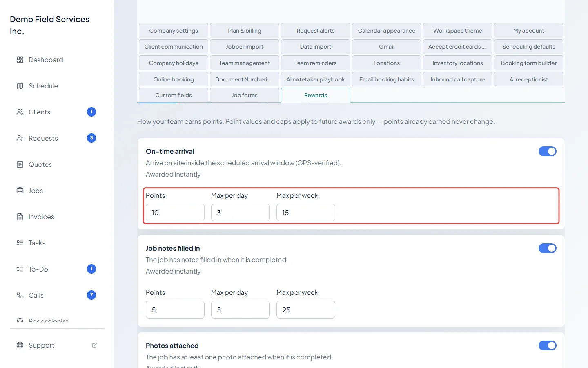Click the Quotes document icon
588x368 pixels.
20,164
